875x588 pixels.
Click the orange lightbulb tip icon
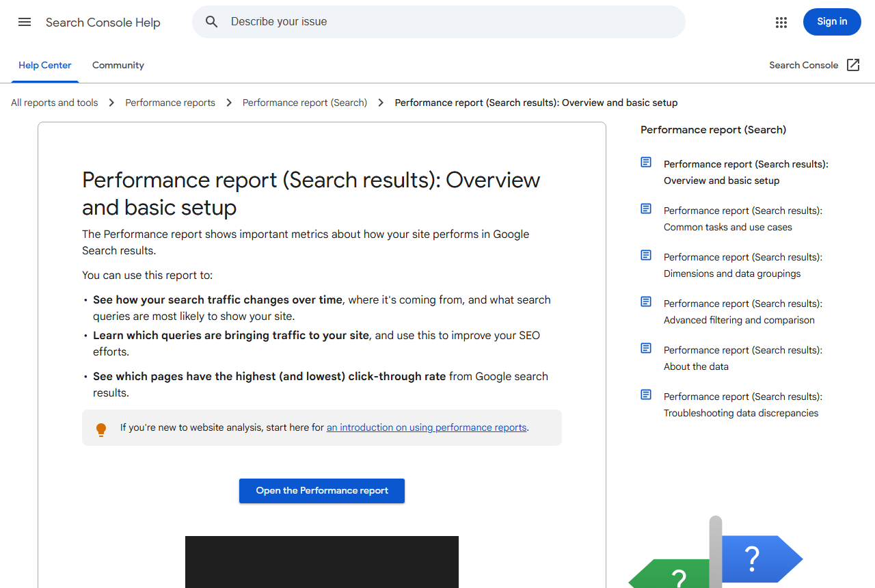(x=101, y=429)
